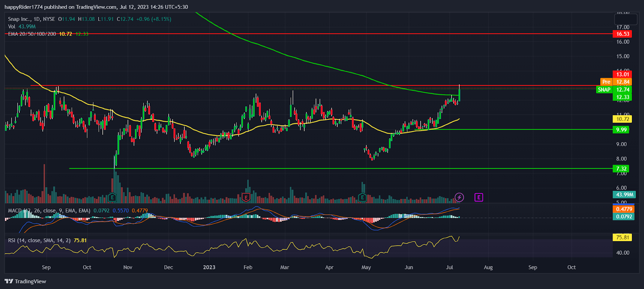Viewport: 644px width, 289px height.
Task: Open the purple lightning latest-news icon
Action: (459, 197)
